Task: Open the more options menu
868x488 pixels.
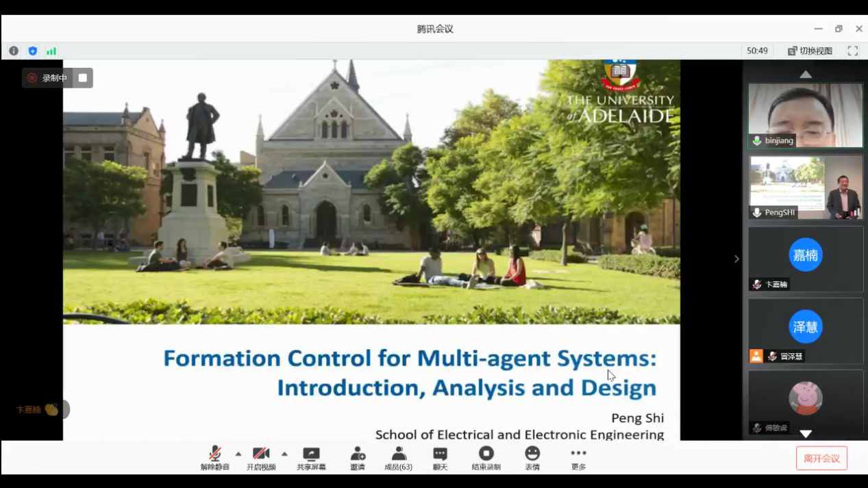Action: tap(578, 458)
